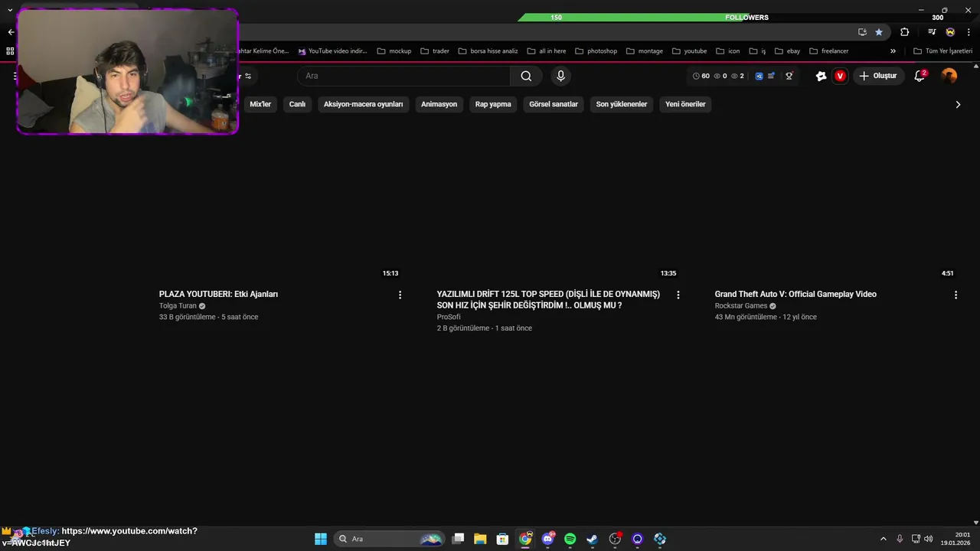Select the 'Rap yapma' filter chip
Viewport: 980px width, 551px height.
pos(493,104)
